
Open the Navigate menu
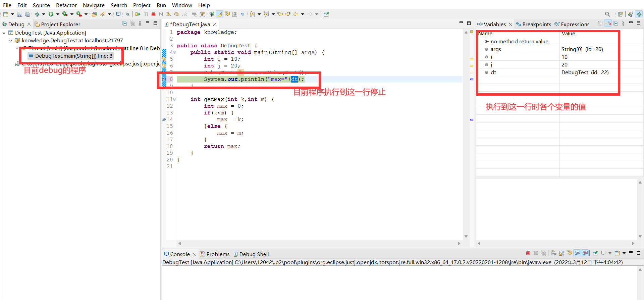pyautogui.click(x=94, y=5)
